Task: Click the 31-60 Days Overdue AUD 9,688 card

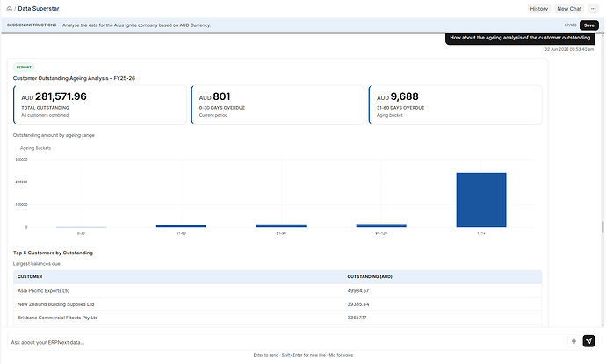Action: click(455, 104)
